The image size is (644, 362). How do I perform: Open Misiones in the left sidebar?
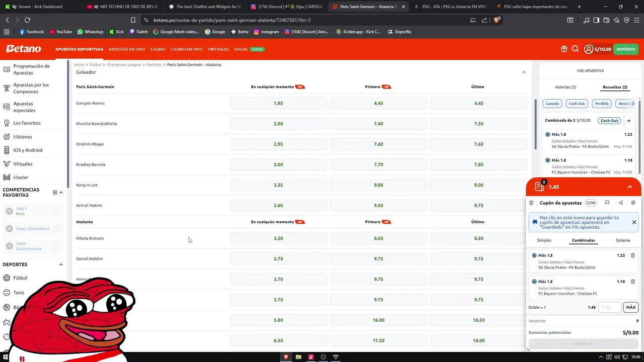(x=23, y=137)
